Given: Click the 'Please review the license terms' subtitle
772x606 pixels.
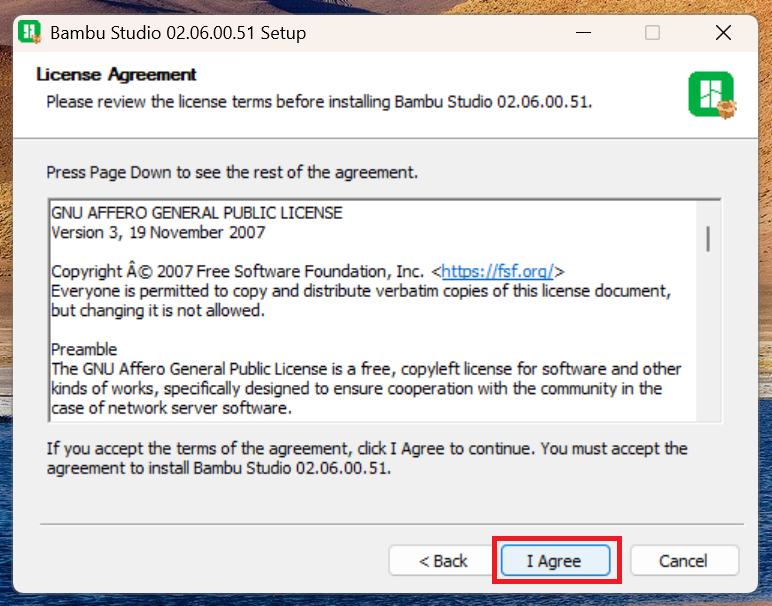Looking at the screenshot, I should [319, 102].
